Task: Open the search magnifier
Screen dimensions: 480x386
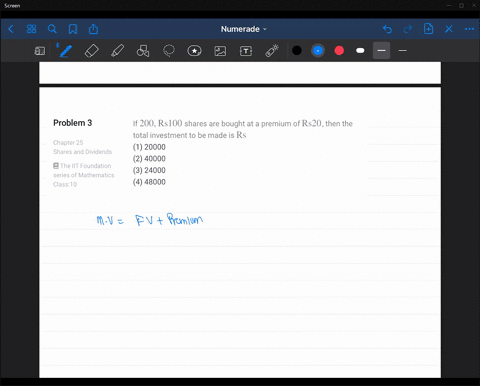Action: 52,29
